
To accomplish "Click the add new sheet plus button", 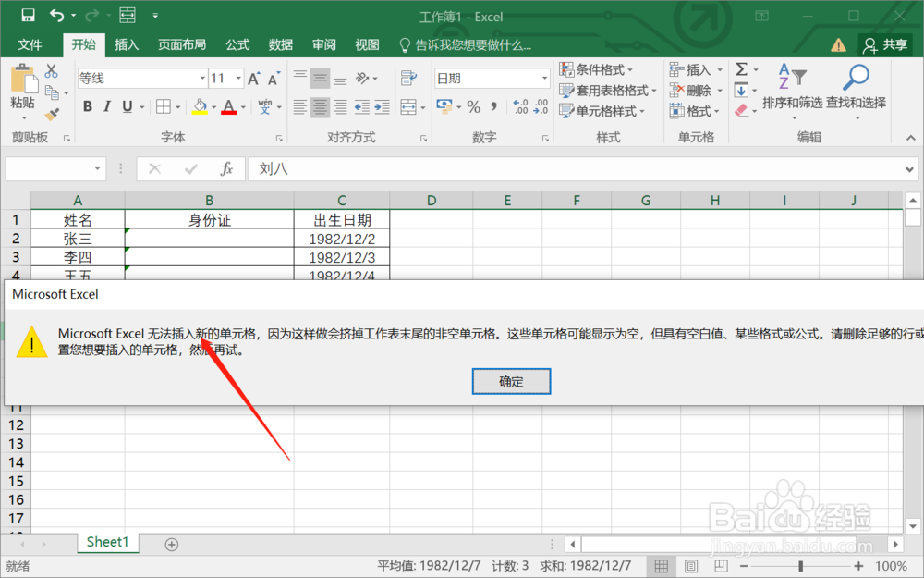I will pyautogui.click(x=172, y=544).
